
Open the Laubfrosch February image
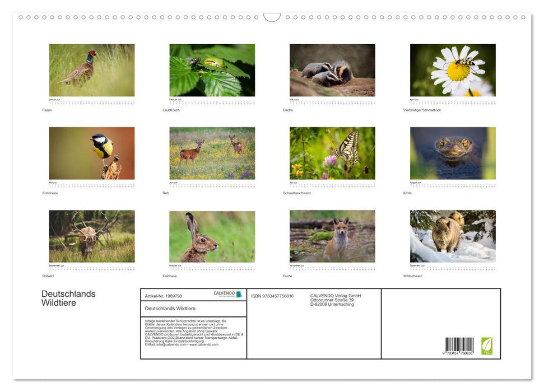(x=212, y=69)
